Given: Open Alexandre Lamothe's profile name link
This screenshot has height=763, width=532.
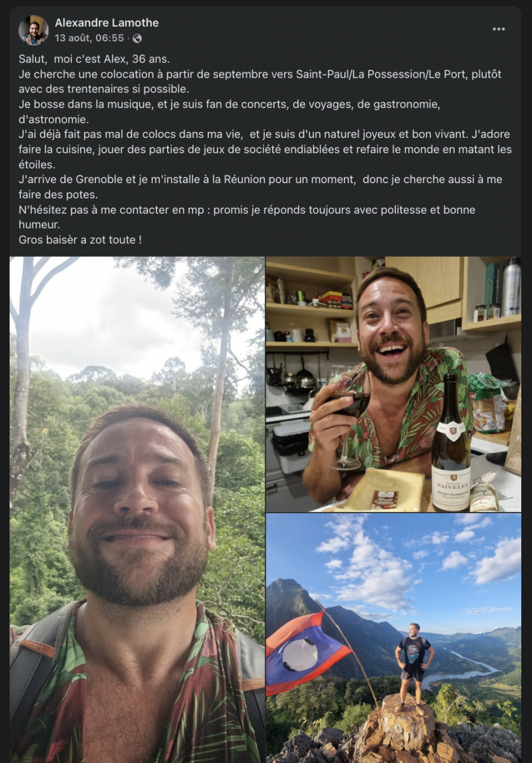Looking at the screenshot, I should pyautogui.click(x=107, y=23).
